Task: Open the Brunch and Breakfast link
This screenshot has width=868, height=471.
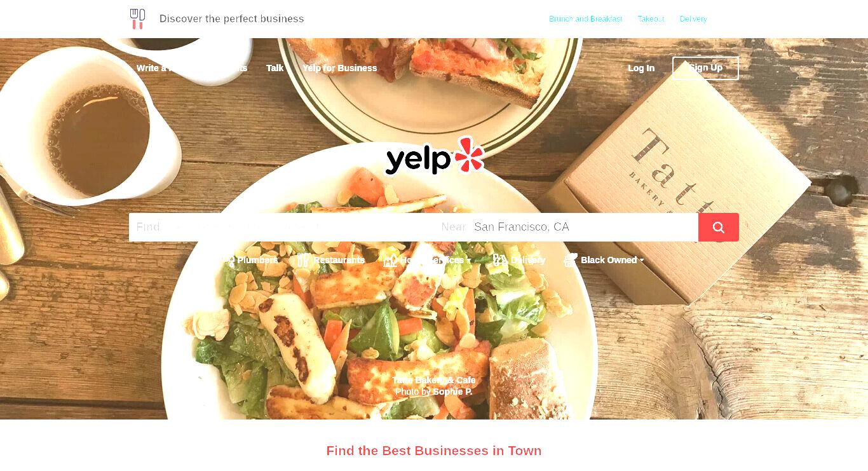Action: (585, 19)
